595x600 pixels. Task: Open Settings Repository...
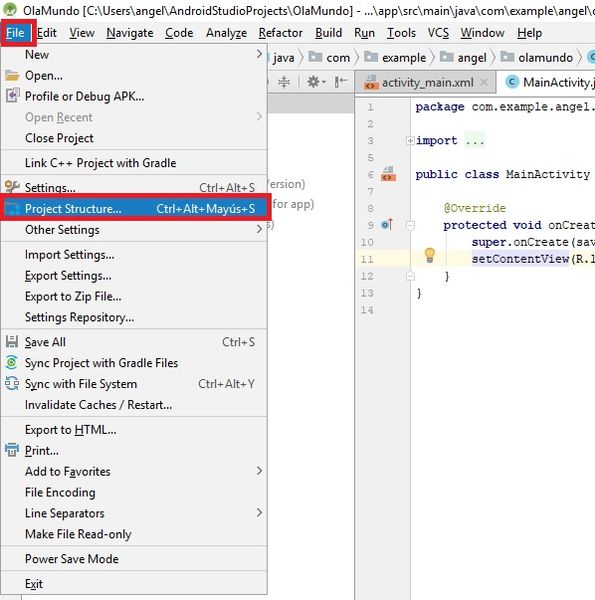(x=134, y=317)
